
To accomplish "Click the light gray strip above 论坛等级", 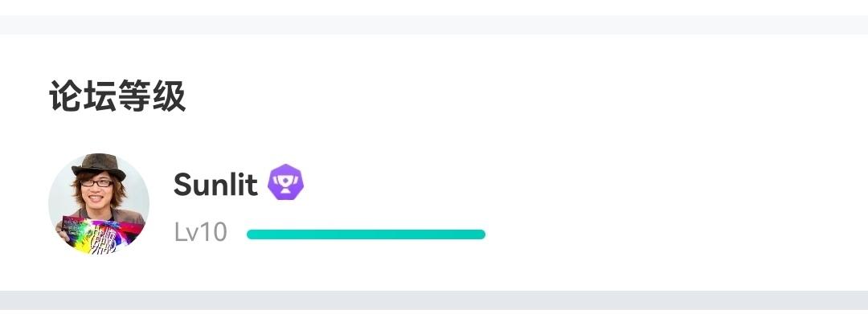I will click(434, 25).
